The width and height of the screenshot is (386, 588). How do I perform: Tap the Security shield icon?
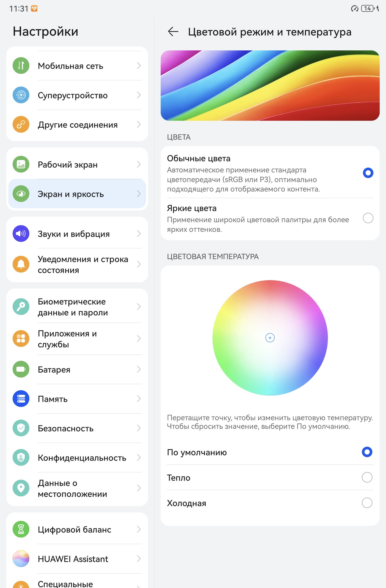[21, 428]
